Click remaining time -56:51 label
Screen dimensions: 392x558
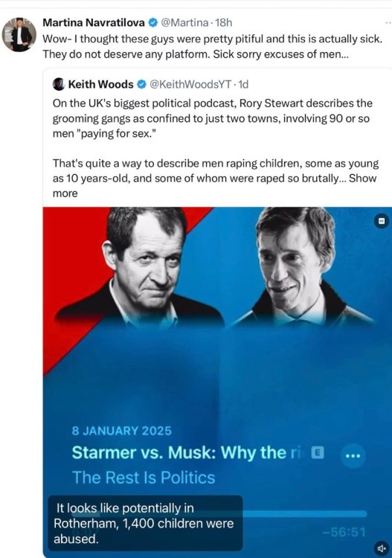click(344, 532)
